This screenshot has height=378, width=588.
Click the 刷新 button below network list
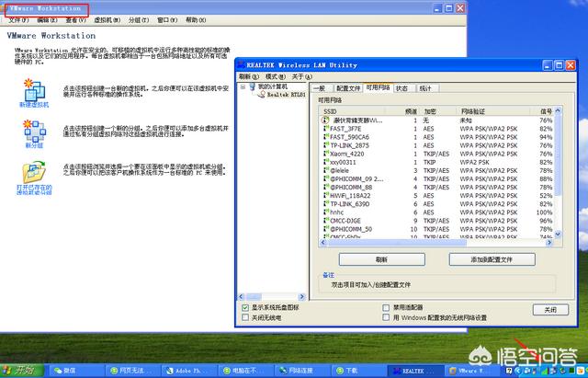[x=382, y=259]
